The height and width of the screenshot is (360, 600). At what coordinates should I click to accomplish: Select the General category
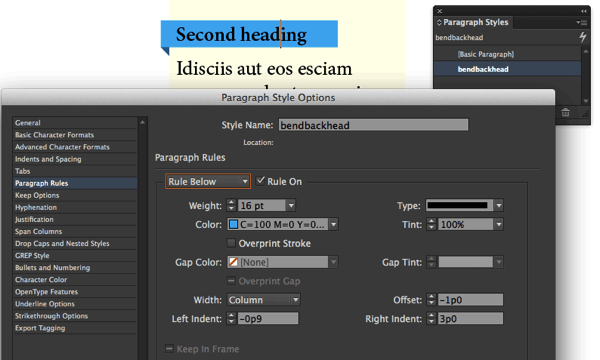(x=75, y=123)
